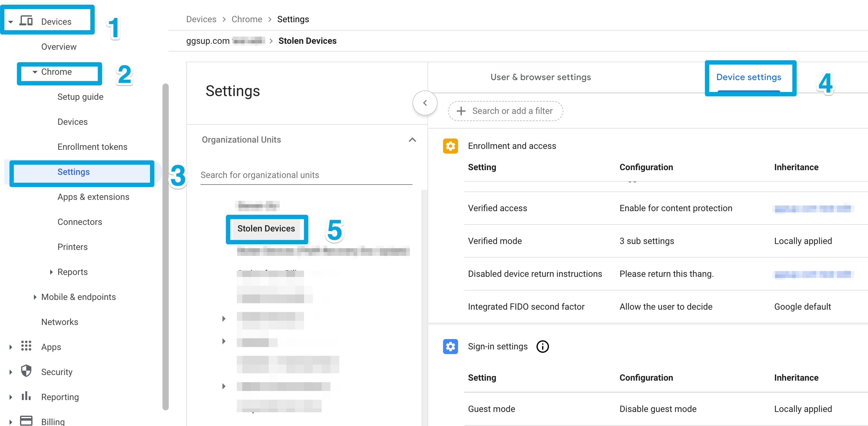Screen dimensions: 868x426
Task: Click the Chrome breadcrumb link
Action: click(x=247, y=19)
